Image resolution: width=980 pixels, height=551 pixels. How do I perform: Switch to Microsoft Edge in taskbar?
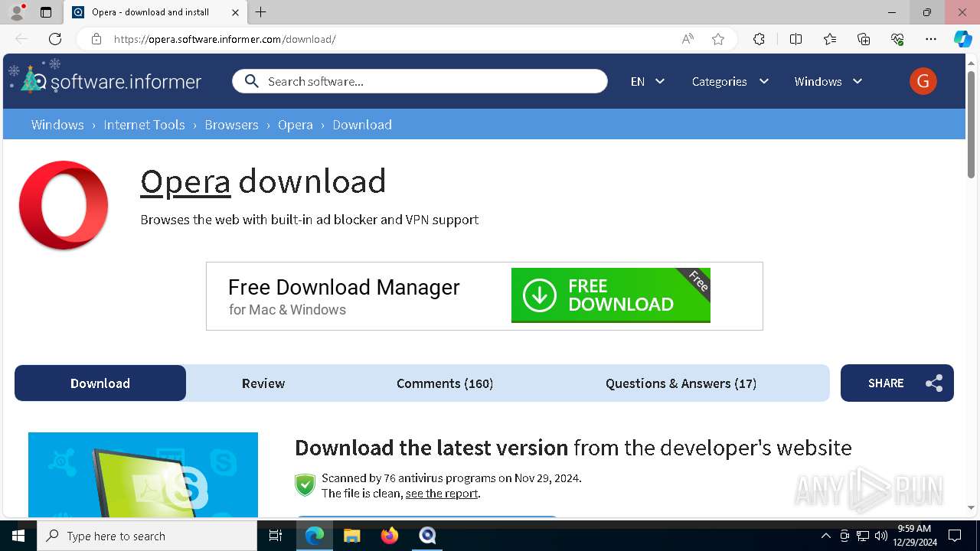(x=315, y=536)
